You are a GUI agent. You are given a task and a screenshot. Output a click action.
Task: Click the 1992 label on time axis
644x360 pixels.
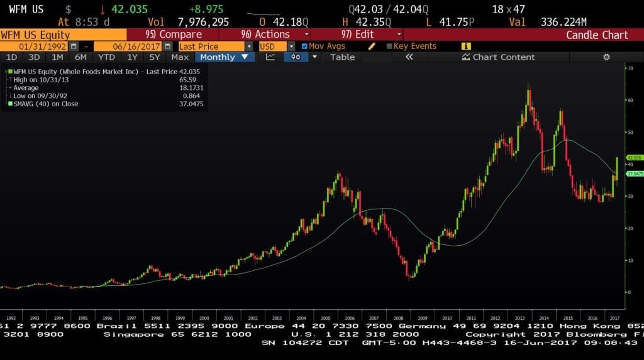click(x=11, y=318)
